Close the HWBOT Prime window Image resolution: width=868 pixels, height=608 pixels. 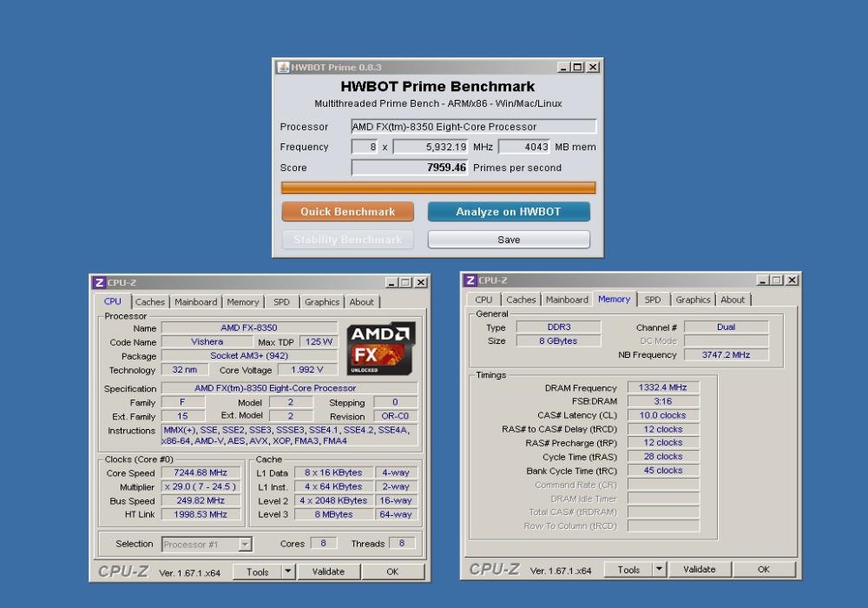(593, 67)
